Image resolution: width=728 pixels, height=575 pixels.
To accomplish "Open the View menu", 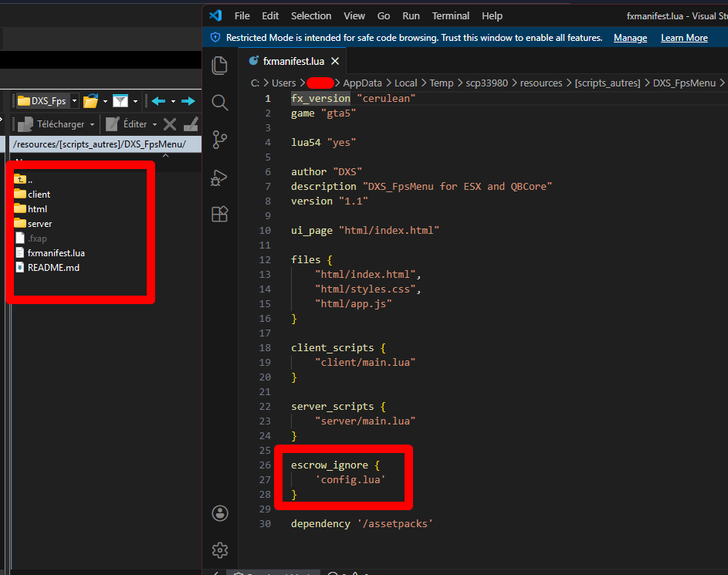I will pos(354,16).
